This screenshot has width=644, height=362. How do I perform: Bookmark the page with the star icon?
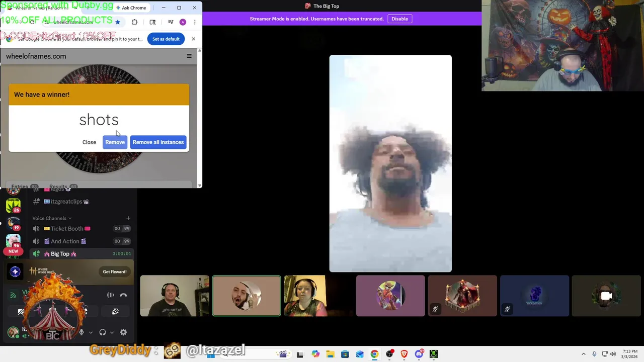[118, 22]
